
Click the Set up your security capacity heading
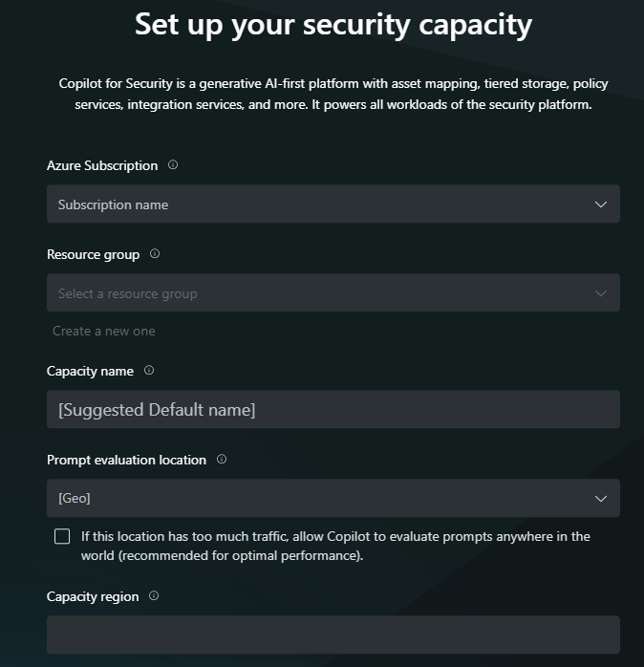333,24
